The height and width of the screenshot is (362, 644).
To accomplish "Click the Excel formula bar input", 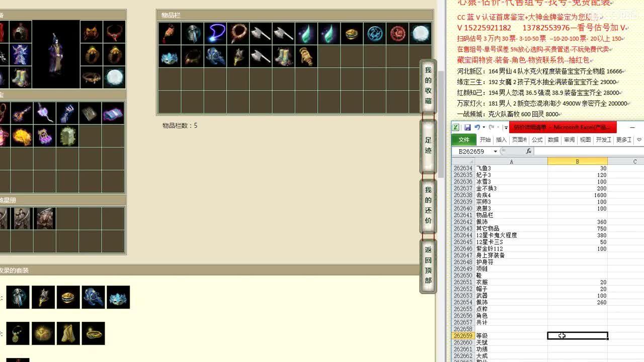I will tap(589, 151).
